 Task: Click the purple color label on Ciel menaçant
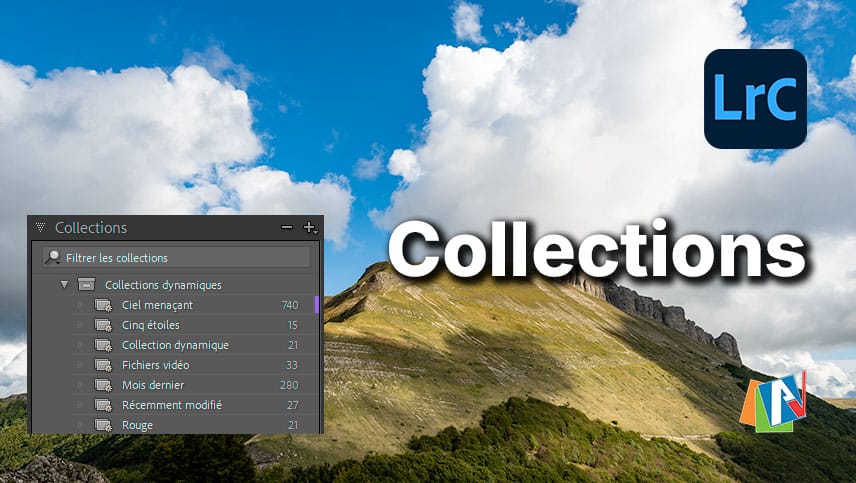tap(317, 305)
